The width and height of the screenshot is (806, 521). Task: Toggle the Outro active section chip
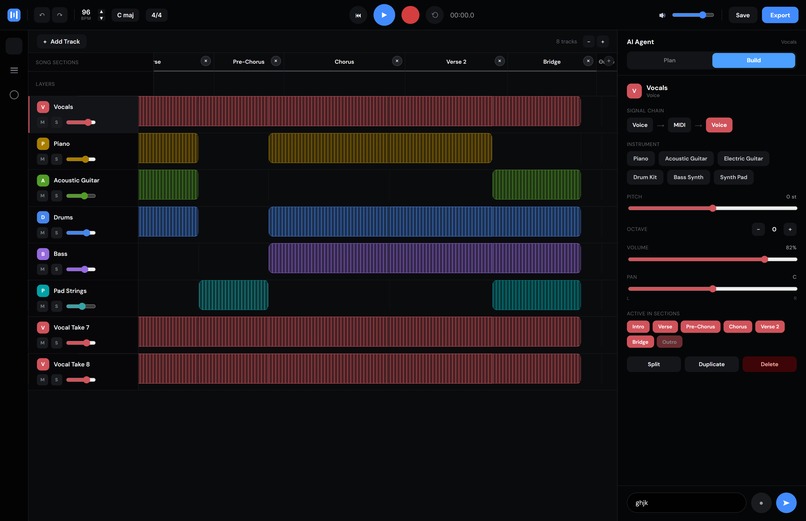point(669,342)
